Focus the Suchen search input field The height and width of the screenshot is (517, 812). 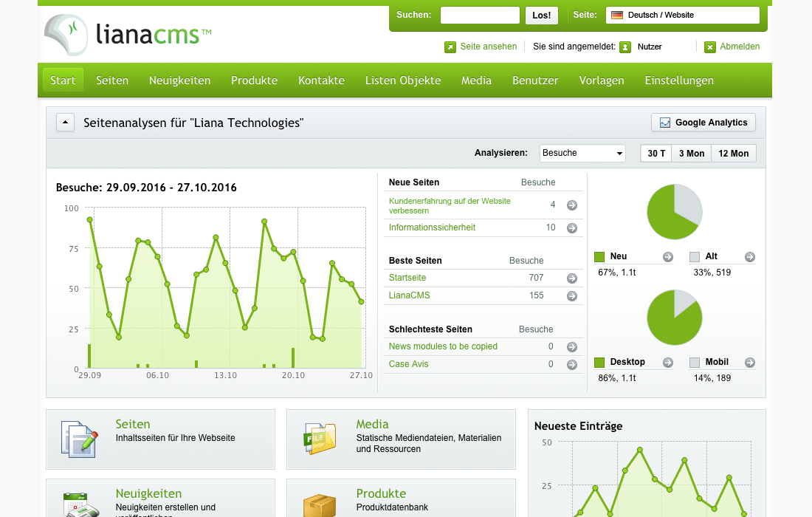coord(480,15)
